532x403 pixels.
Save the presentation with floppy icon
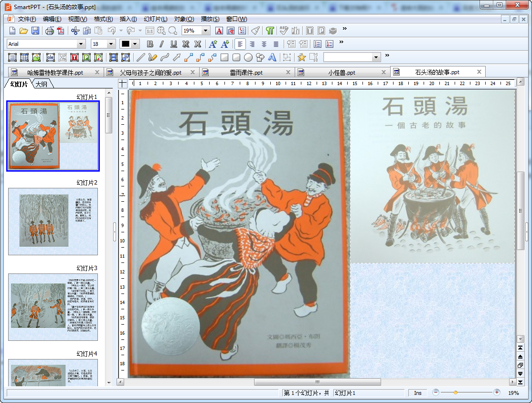35,31
